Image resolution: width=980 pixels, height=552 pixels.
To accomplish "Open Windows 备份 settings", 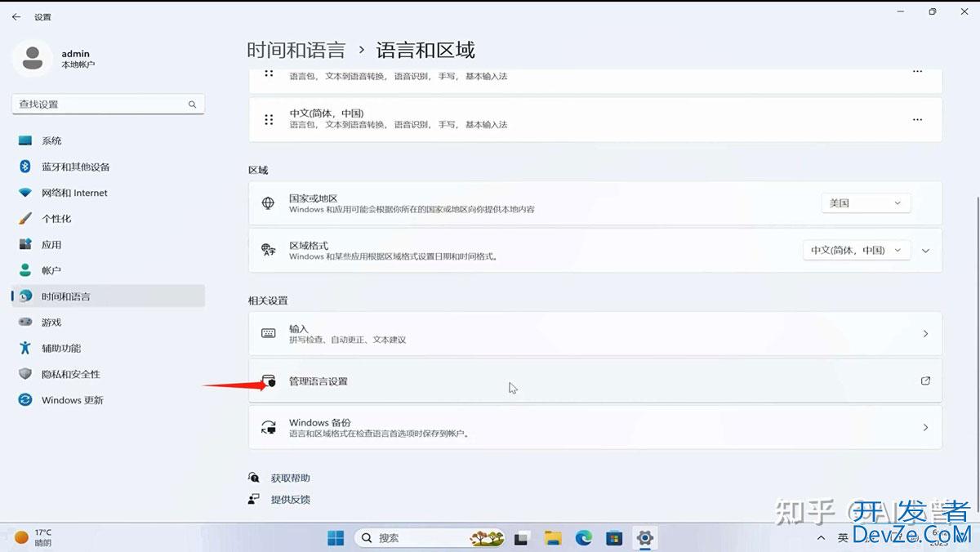I will [595, 427].
